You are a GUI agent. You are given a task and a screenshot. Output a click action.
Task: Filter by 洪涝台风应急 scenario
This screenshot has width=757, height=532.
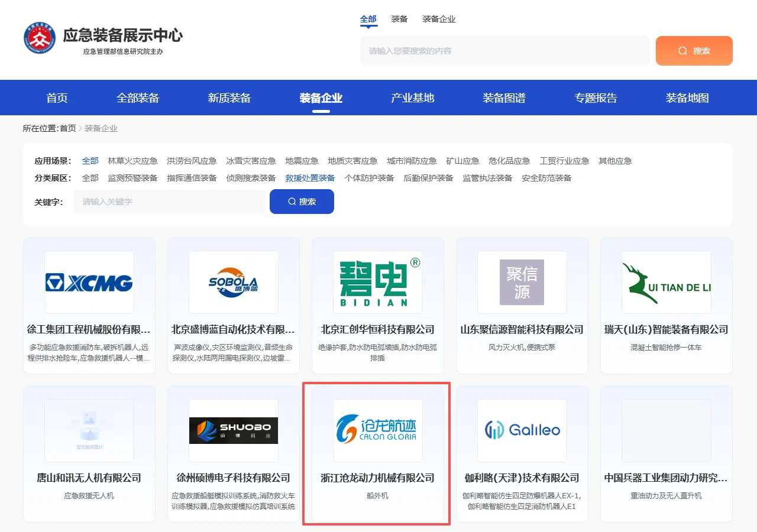pos(192,161)
